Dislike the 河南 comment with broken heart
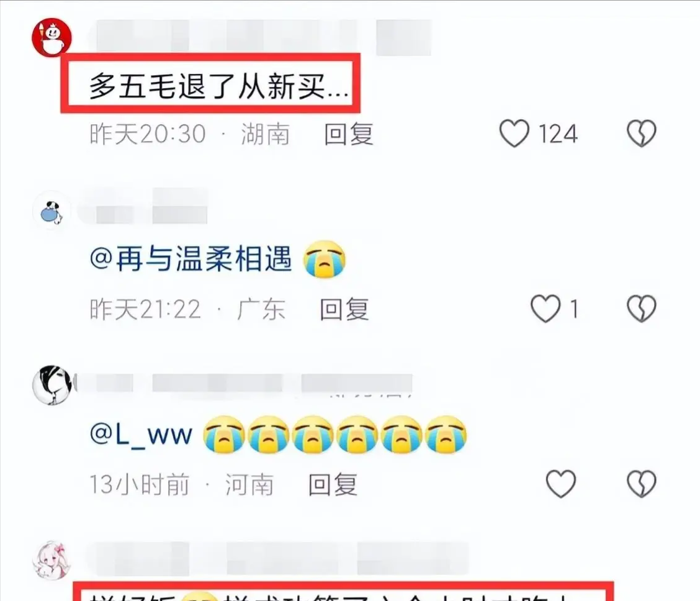 [x=642, y=484]
